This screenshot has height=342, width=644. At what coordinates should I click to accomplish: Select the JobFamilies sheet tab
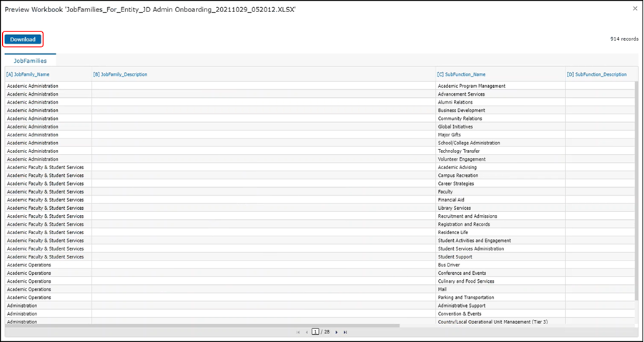pos(30,61)
